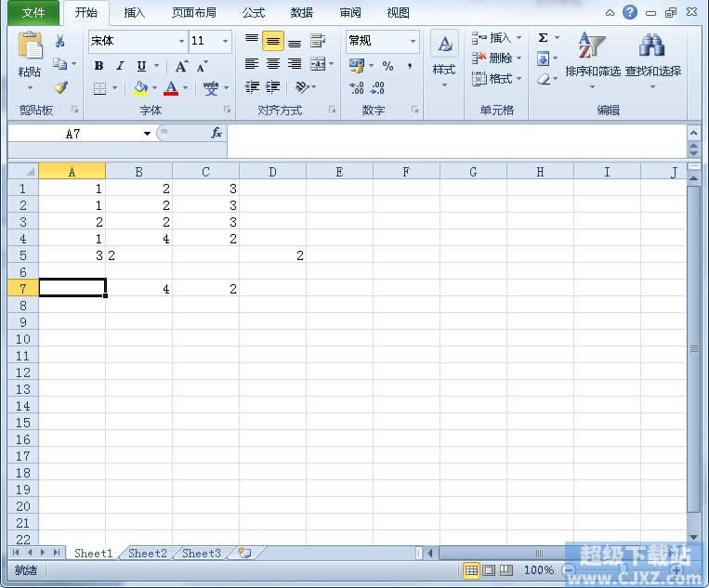Image resolution: width=709 pixels, height=588 pixels.
Task: Select the Format Painter brush
Action: pyautogui.click(x=60, y=86)
